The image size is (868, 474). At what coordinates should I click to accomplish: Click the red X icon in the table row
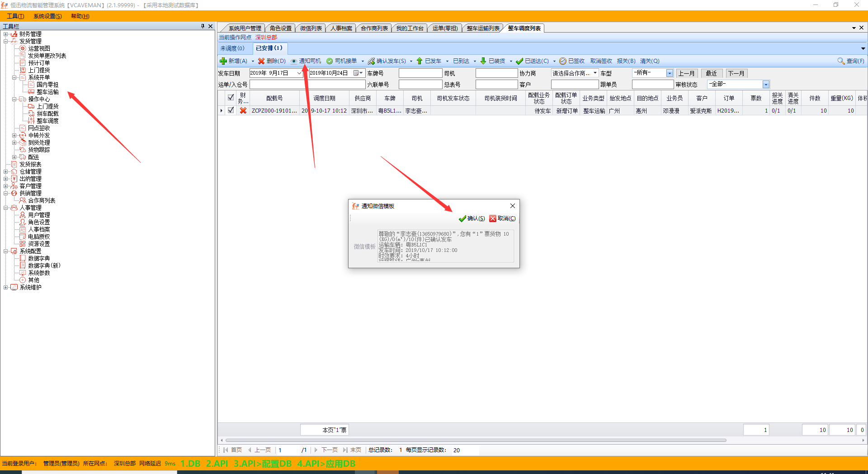click(243, 110)
